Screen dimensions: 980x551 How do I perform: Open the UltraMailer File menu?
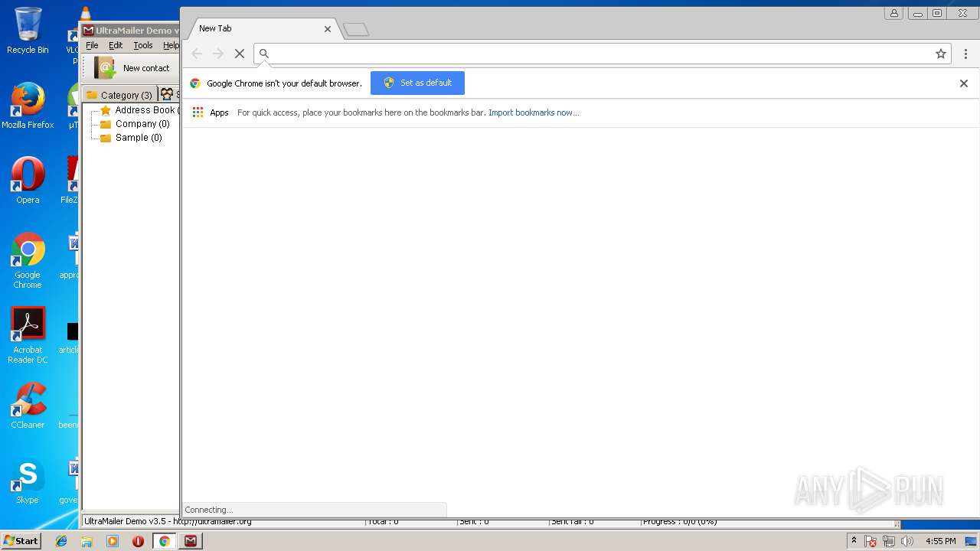tap(92, 45)
